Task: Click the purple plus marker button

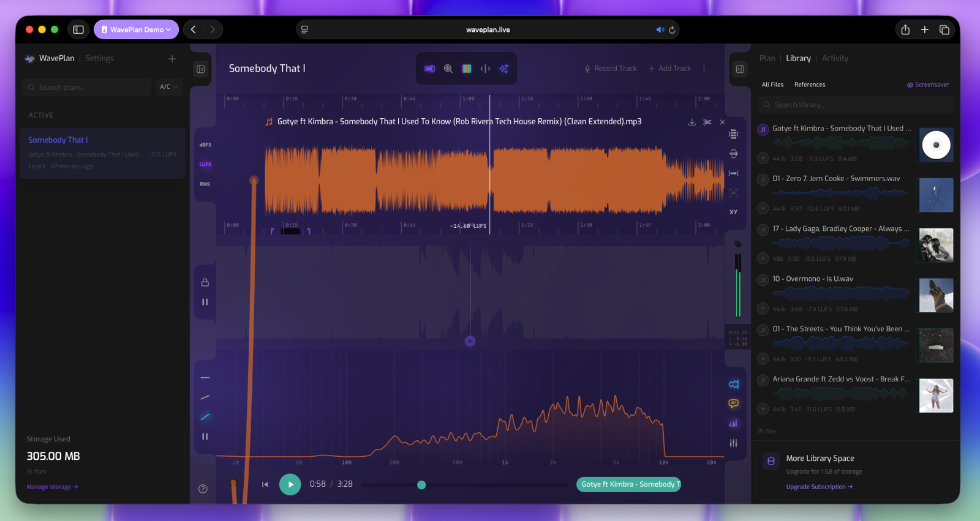Action: [470, 341]
